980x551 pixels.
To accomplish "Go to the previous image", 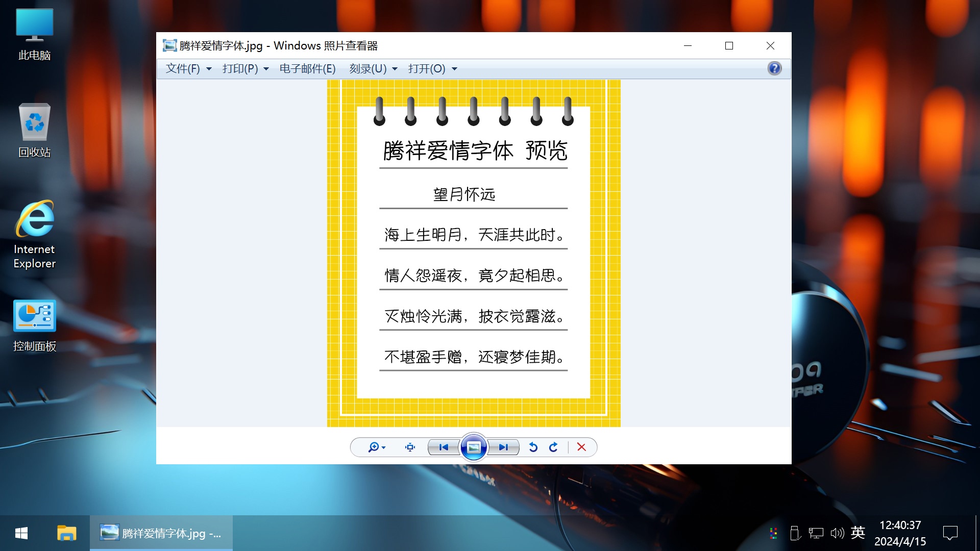I will tap(444, 447).
